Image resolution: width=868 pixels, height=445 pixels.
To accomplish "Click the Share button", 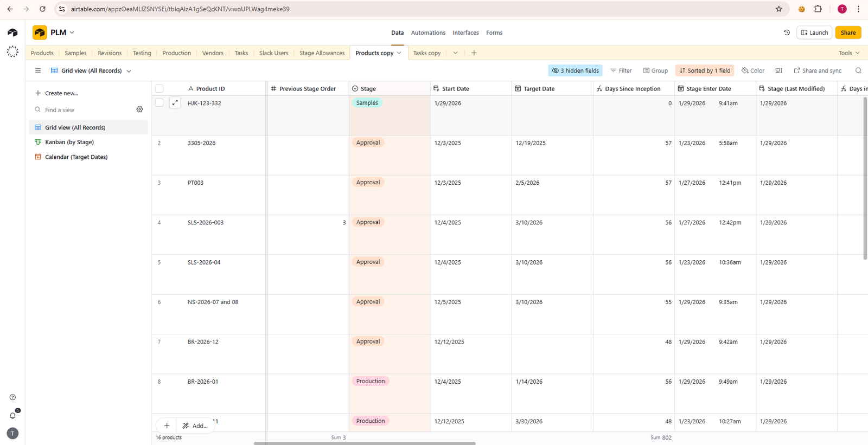I will point(848,33).
